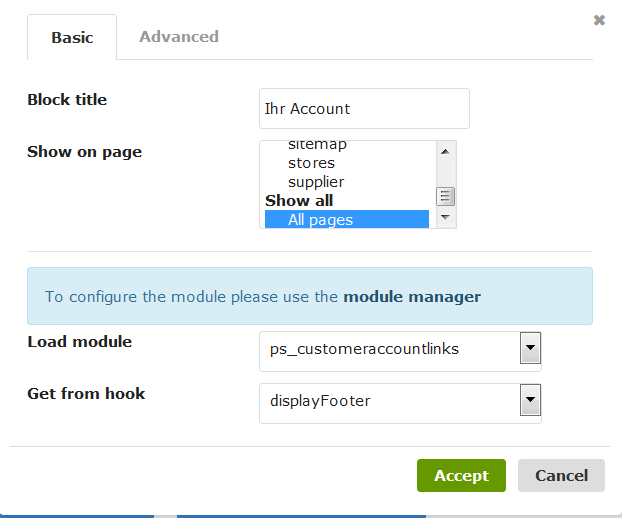Open the Advanced tab
Viewport: 622px width, 518px height.
[178, 37]
